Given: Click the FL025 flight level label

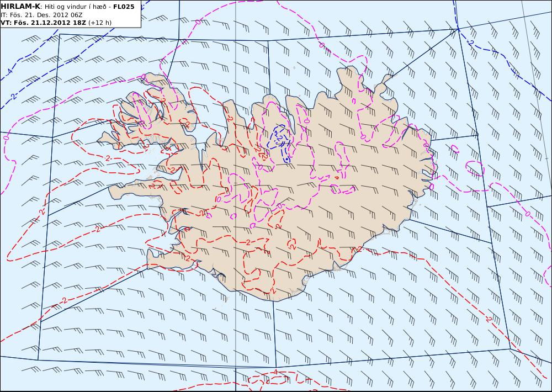Looking at the screenshot, I should tap(124, 7).
